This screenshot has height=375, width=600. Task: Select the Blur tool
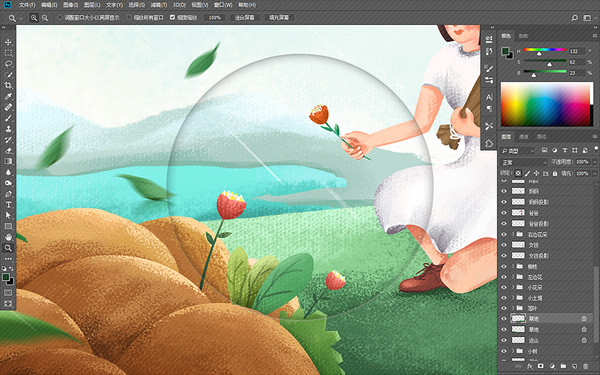point(8,172)
